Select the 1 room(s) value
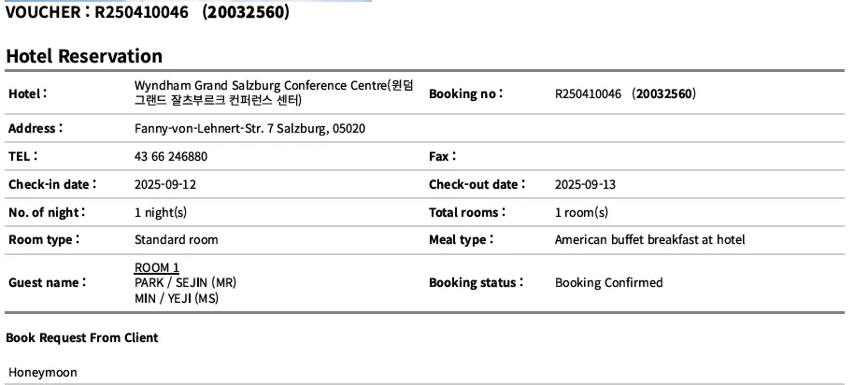Image resolution: width=868 pixels, height=385 pixels. (x=581, y=213)
